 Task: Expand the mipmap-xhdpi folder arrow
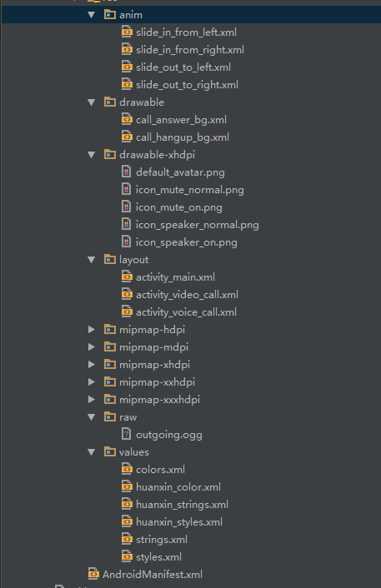[91, 365]
